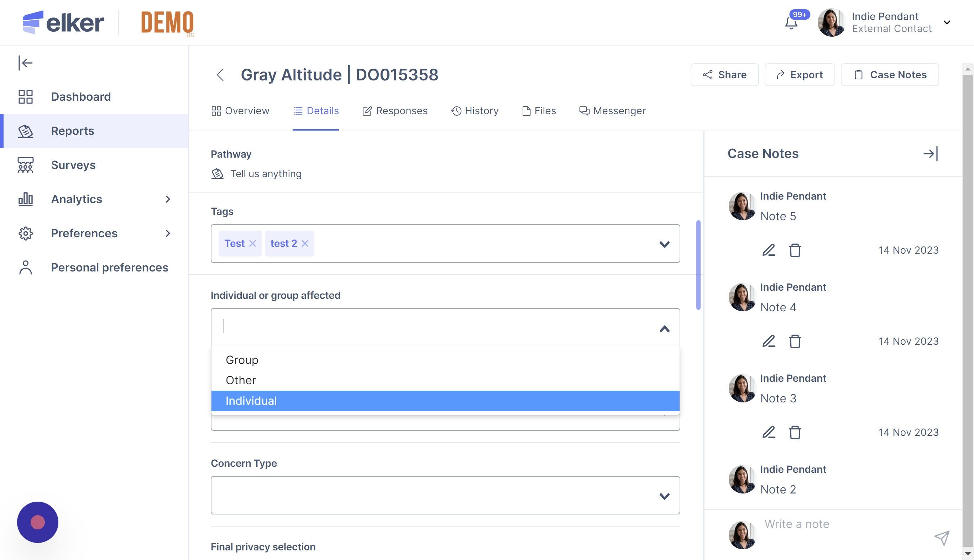This screenshot has height=560, width=974.
Task: Click the Share button
Action: point(724,75)
